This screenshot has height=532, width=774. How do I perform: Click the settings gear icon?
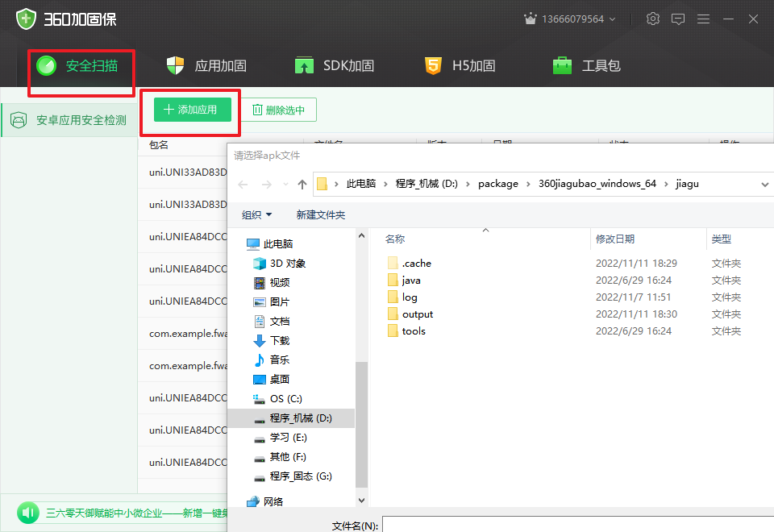pyautogui.click(x=653, y=19)
